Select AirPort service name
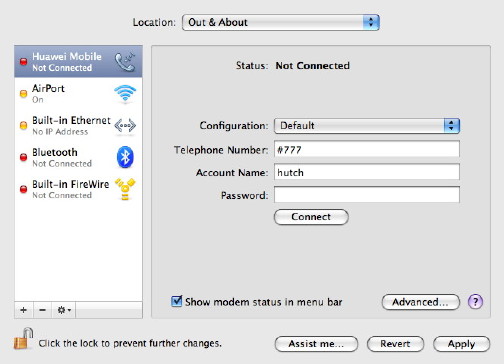The width and height of the screenshot is (504, 364). (48, 88)
